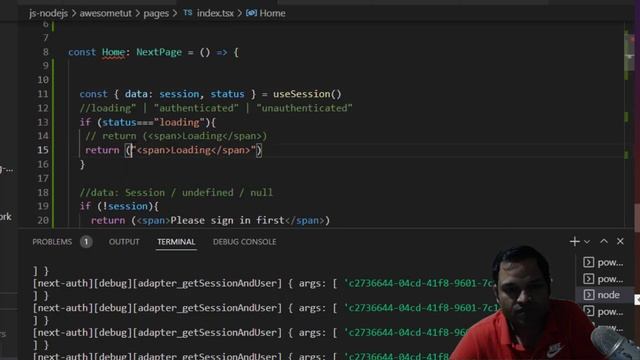Click the index.tsx breadcrumb file
This screenshot has height=360, width=640.
click(x=215, y=13)
